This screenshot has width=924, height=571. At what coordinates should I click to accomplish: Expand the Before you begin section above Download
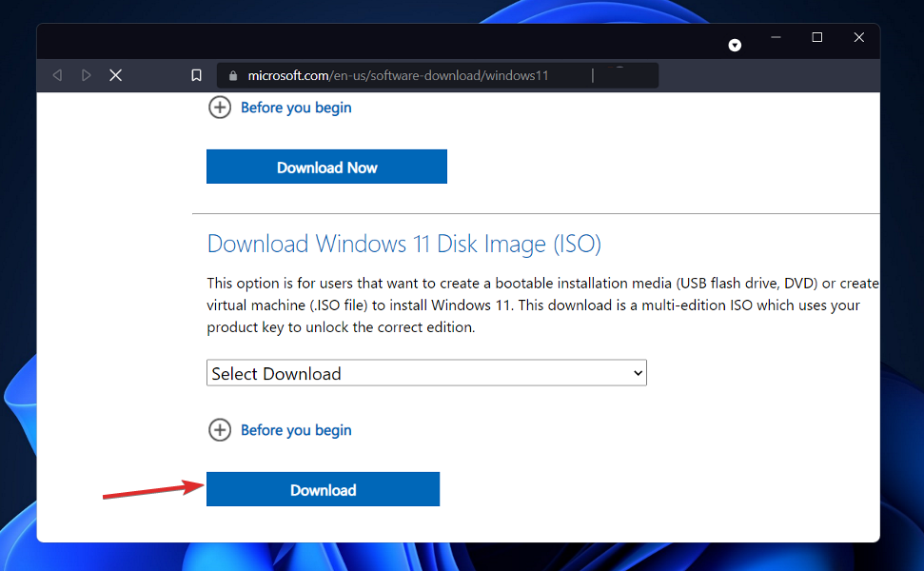pyautogui.click(x=295, y=430)
